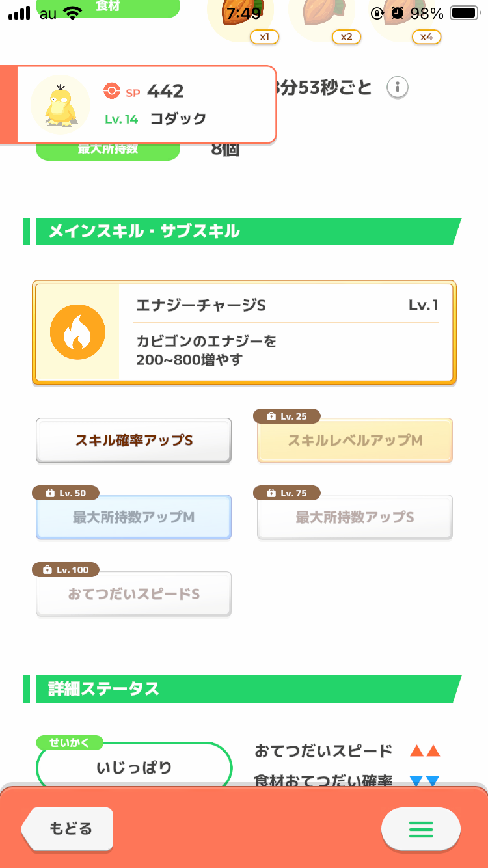Tap the Poké Ball SP icon
This screenshot has height=868, width=488.
pyautogui.click(x=112, y=92)
